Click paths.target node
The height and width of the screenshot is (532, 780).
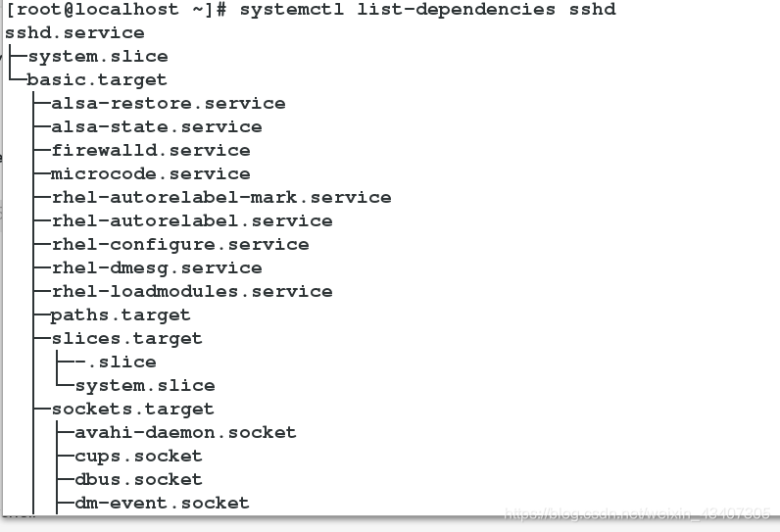[121, 315]
